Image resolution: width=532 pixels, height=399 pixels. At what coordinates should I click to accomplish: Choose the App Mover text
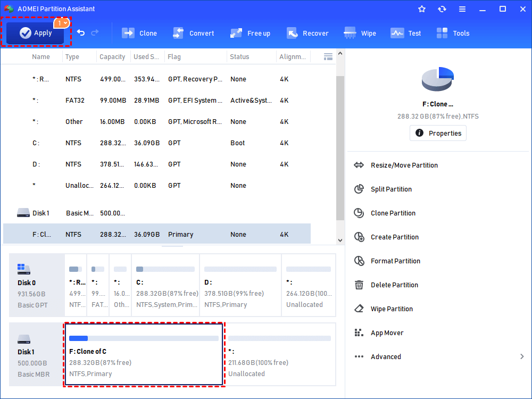387,333
